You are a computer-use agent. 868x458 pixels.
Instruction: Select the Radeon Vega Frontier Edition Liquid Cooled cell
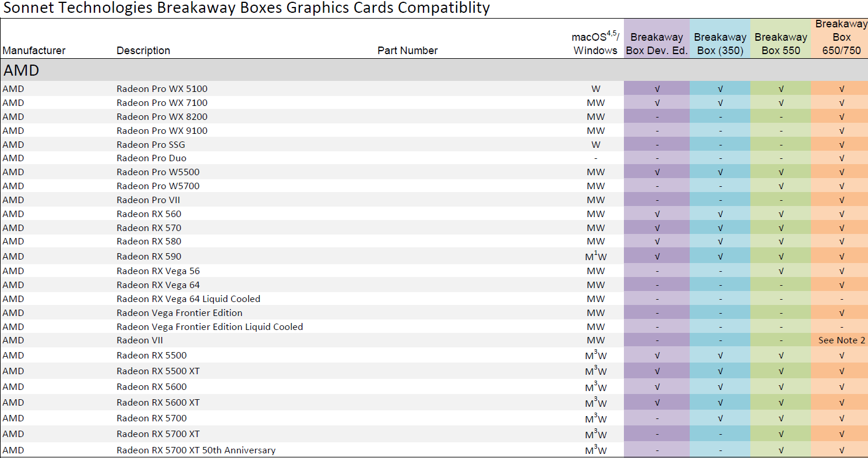tap(210, 327)
